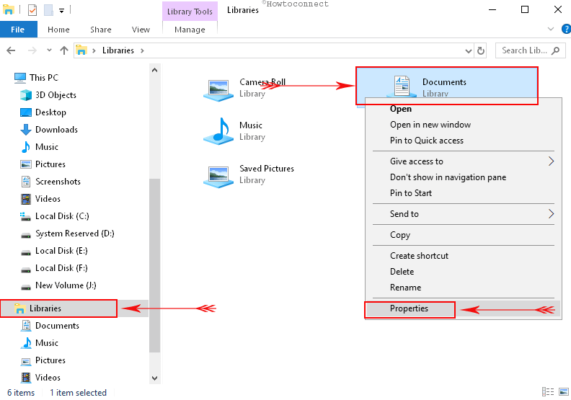The width and height of the screenshot is (571, 400).
Task: Open Videos under This PC
Action: click(40, 199)
